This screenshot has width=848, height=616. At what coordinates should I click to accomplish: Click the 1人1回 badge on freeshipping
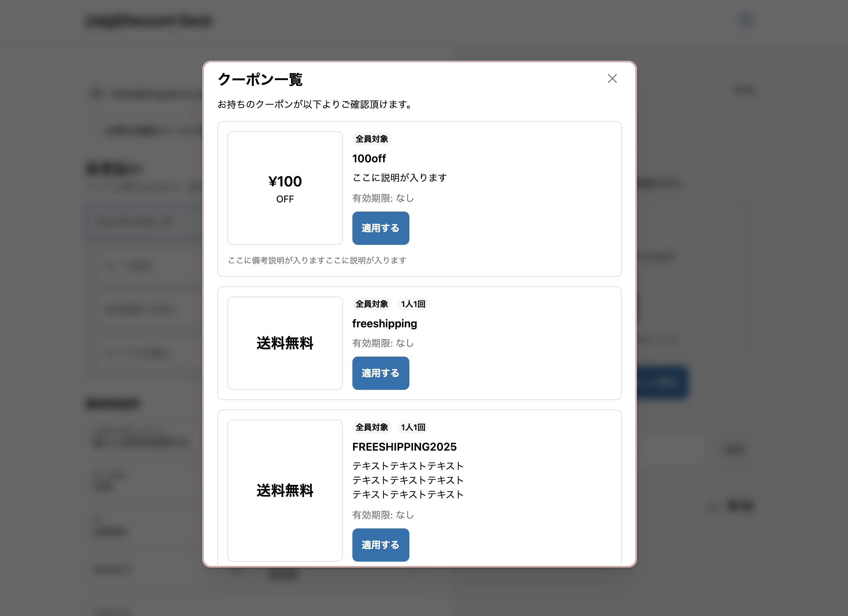(413, 304)
